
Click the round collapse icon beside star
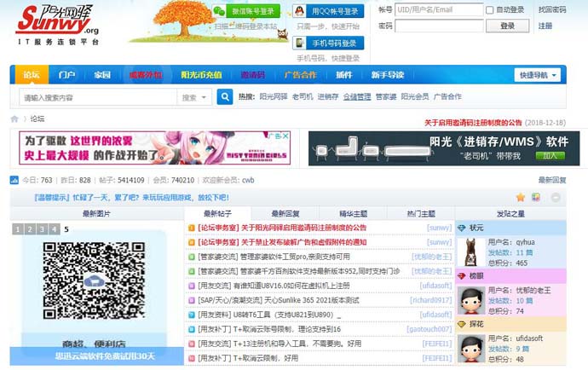[555, 197]
